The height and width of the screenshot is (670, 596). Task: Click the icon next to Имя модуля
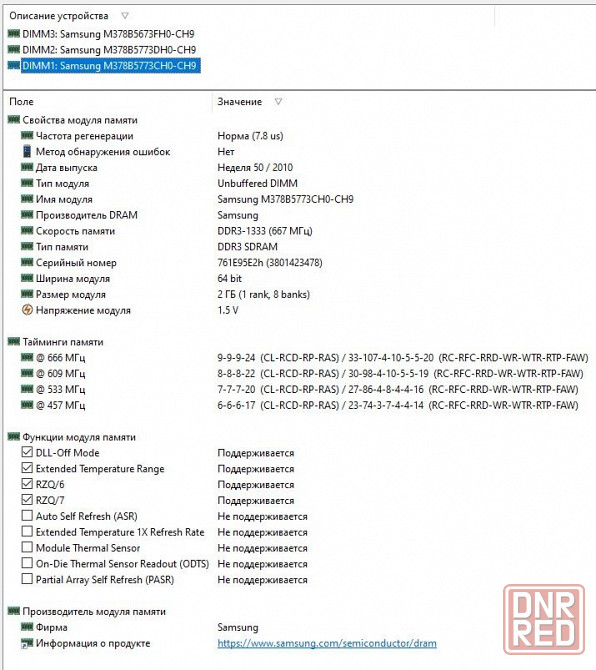coord(27,199)
